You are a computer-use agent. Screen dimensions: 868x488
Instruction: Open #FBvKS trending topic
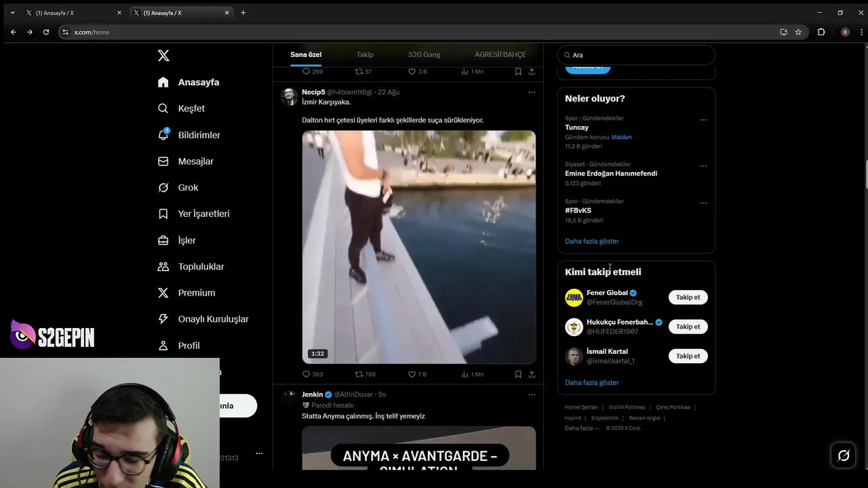point(578,211)
